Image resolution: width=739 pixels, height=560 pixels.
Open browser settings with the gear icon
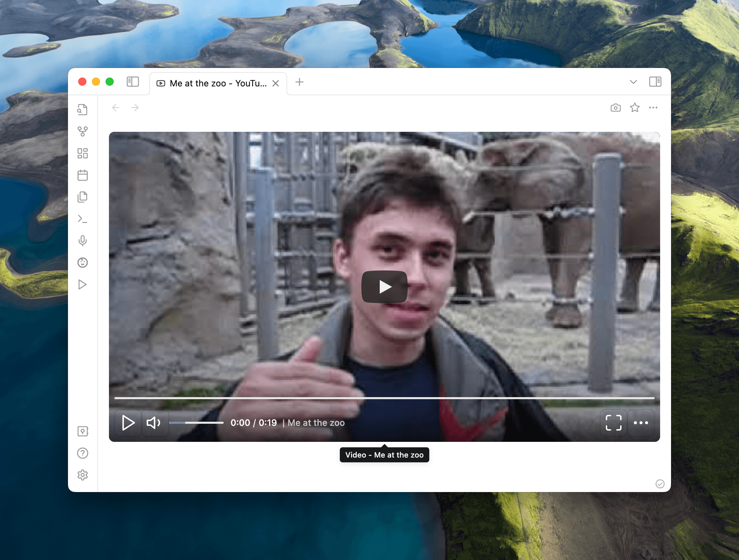(83, 475)
